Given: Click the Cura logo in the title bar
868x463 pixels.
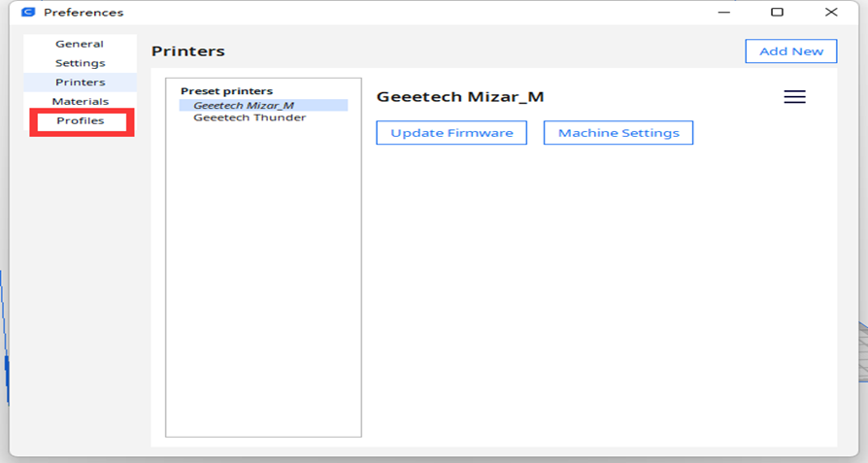Looking at the screenshot, I should [x=28, y=13].
